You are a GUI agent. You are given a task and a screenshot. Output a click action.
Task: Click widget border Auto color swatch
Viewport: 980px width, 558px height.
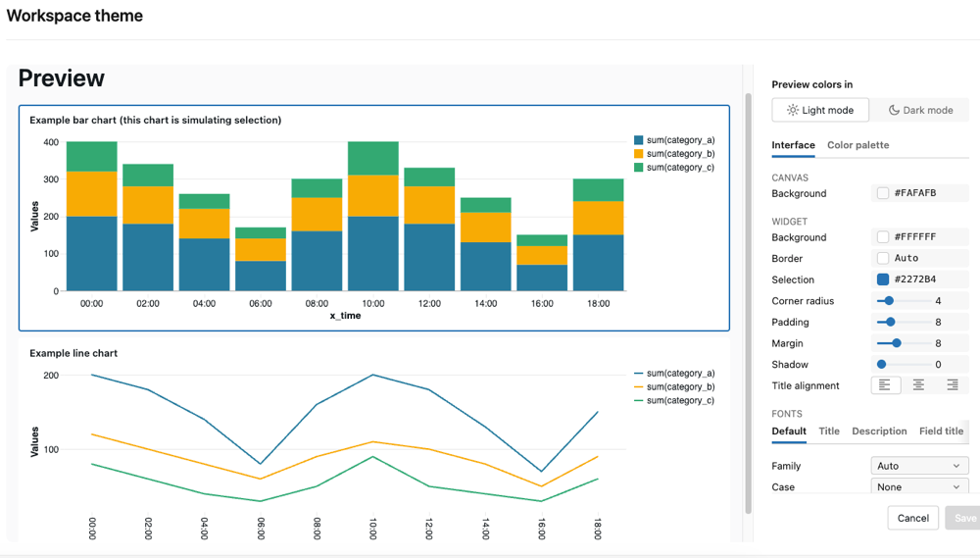click(x=883, y=258)
